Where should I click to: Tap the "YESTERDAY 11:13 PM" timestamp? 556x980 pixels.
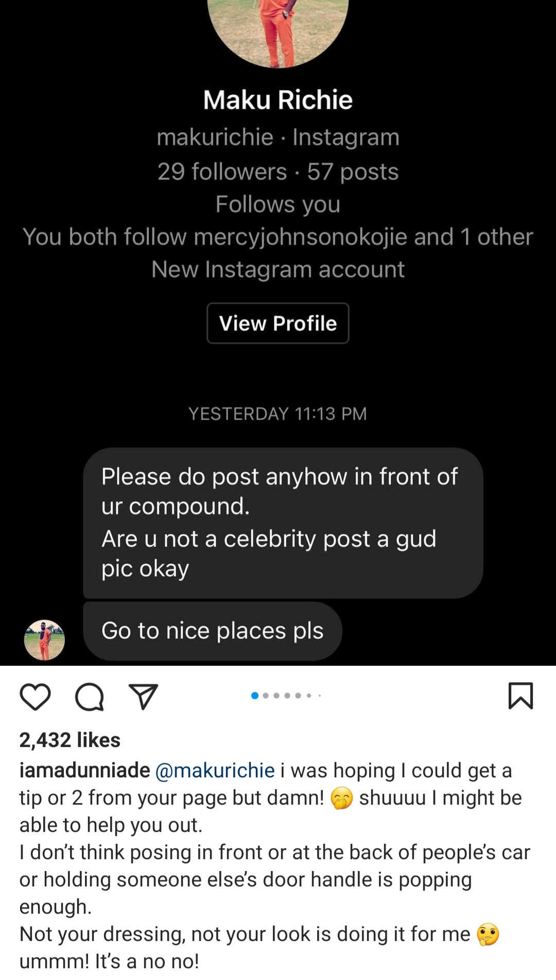(x=278, y=414)
